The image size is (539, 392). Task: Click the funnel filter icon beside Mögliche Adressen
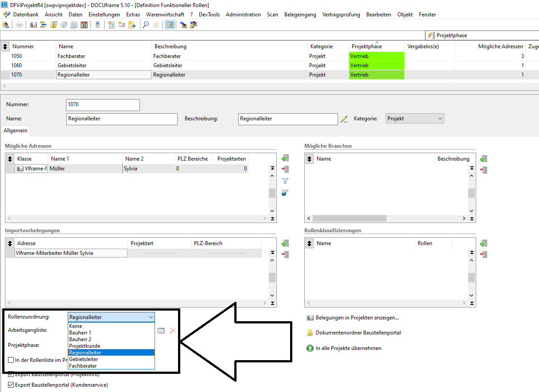click(285, 181)
